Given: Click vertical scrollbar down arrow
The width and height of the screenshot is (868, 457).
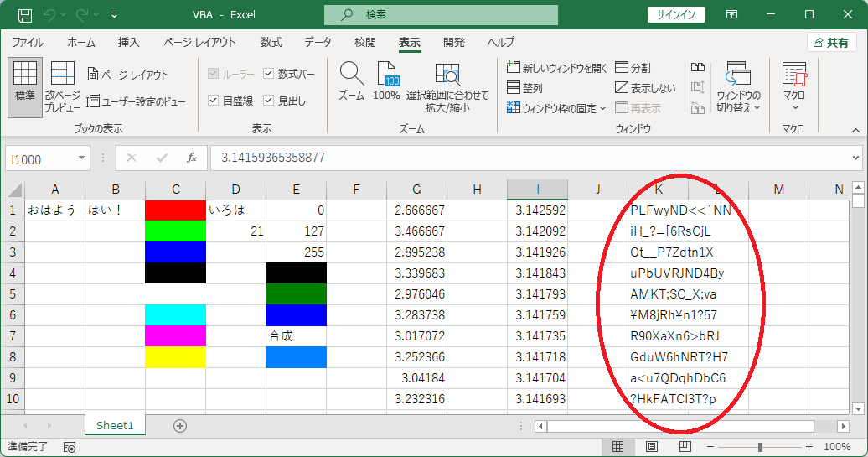Looking at the screenshot, I should [x=858, y=409].
